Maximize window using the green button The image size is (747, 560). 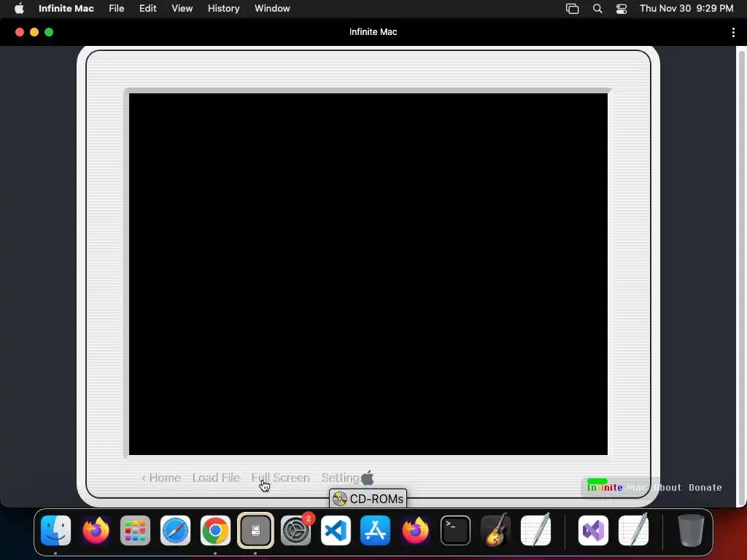pyautogui.click(x=49, y=32)
